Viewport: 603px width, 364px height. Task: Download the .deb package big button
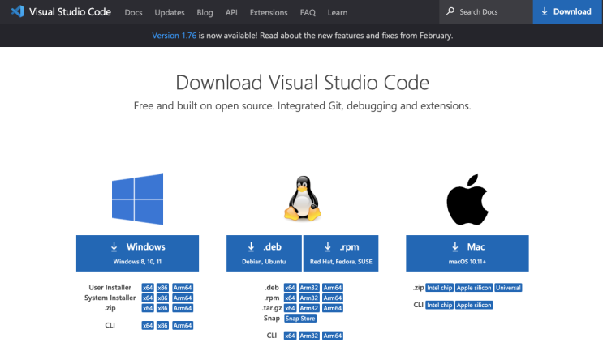[x=264, y=253]
